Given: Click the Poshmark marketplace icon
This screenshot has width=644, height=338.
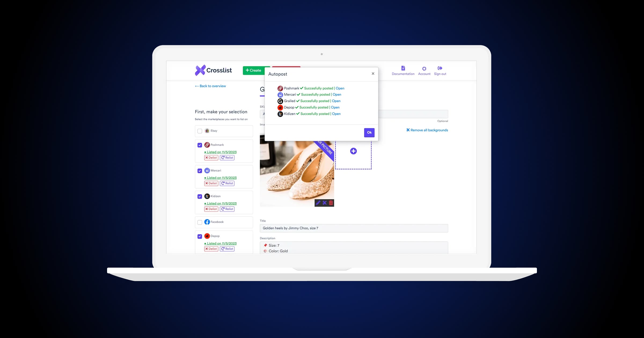Looking at the screenshot, I should click(x=207, y=145).
